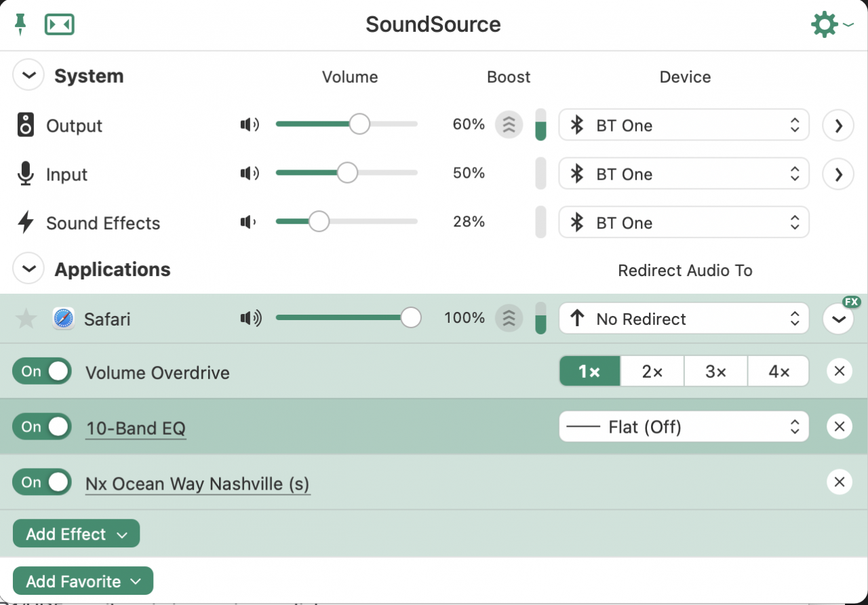Image resolution: width=868 pixels, height=605 pixels.
Task: Click the SoundSource title text
Action: click(x=433, y=24)
